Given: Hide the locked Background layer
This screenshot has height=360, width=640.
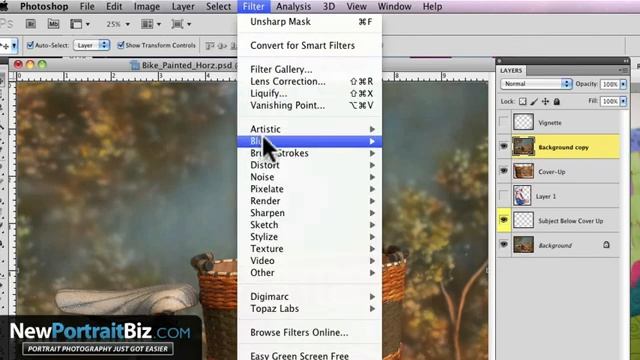Looking at the screenshot, I should (504, 244).
